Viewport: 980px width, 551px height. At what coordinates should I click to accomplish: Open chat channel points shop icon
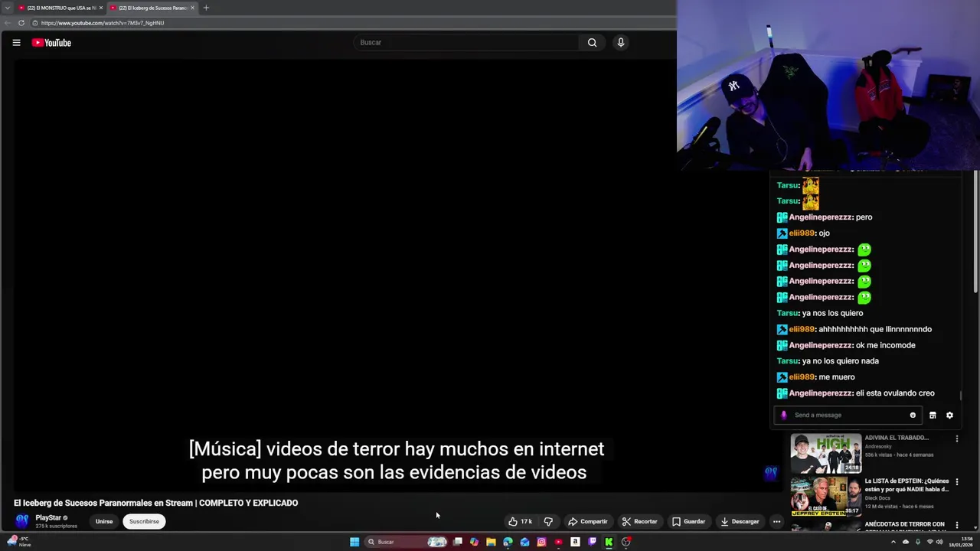click(x=933, y=415)
